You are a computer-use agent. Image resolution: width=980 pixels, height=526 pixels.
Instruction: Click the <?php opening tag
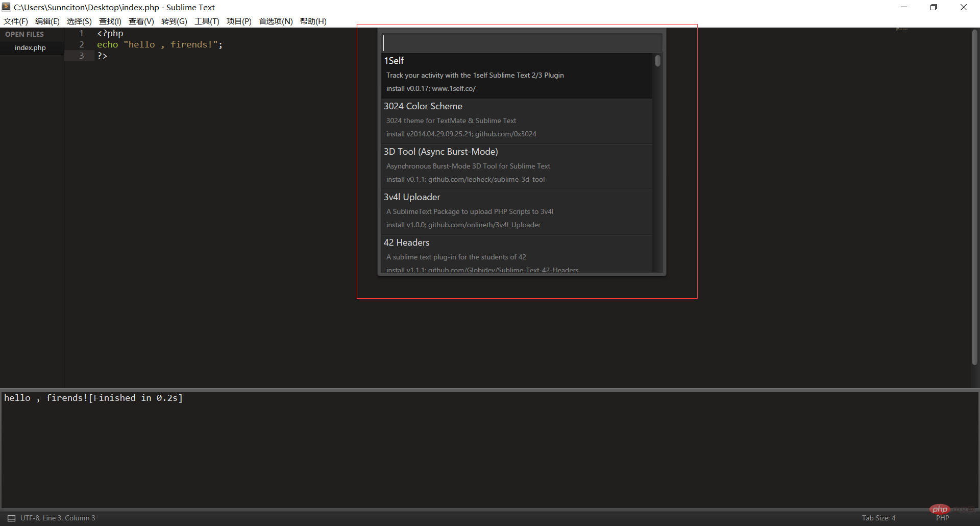click(110, 33)
